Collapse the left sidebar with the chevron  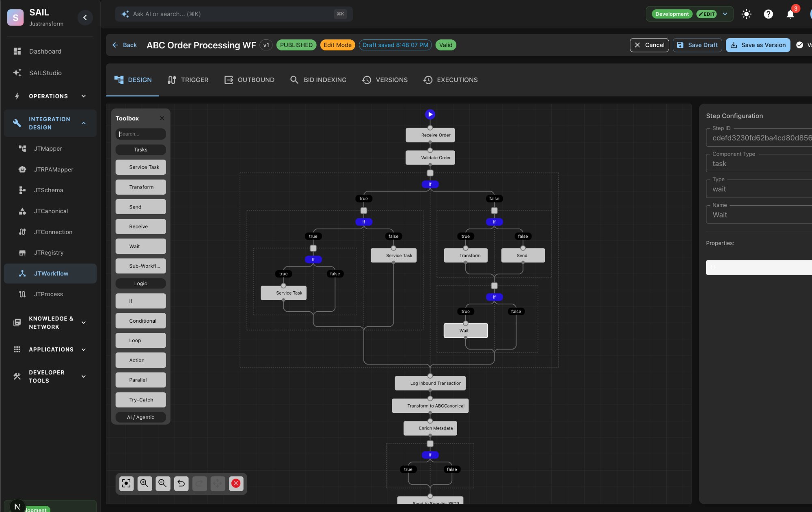[x=85, y=17]
